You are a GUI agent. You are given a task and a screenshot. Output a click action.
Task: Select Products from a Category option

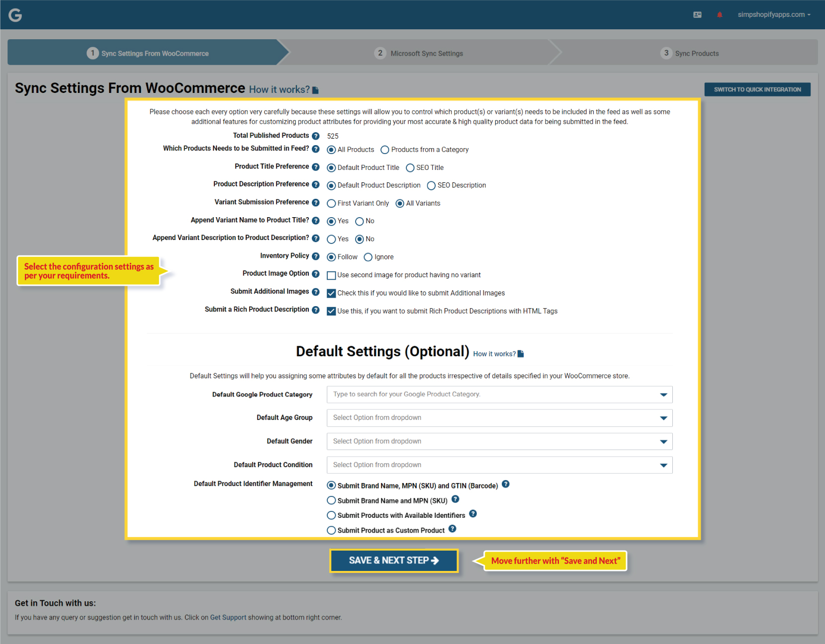[x=385, y=150]
